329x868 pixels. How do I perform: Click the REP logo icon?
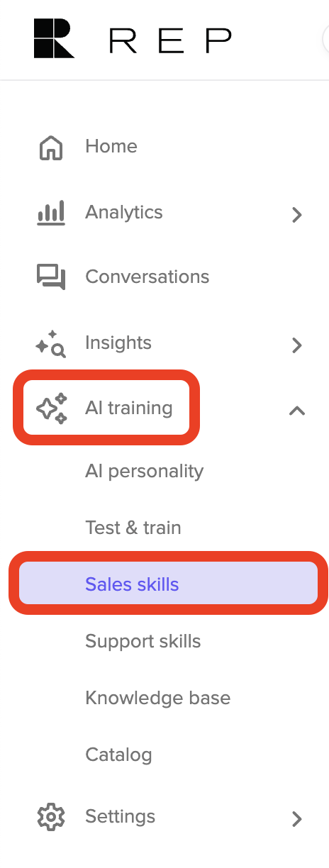coord(54,39)
